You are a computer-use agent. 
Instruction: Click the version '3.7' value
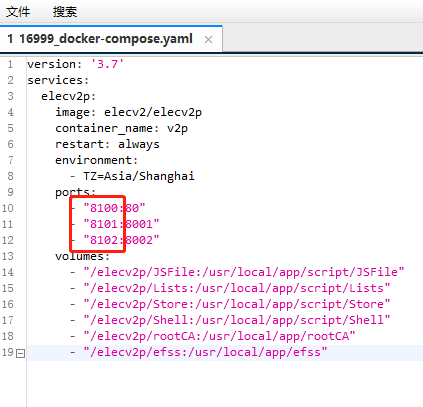coord(107,64)
